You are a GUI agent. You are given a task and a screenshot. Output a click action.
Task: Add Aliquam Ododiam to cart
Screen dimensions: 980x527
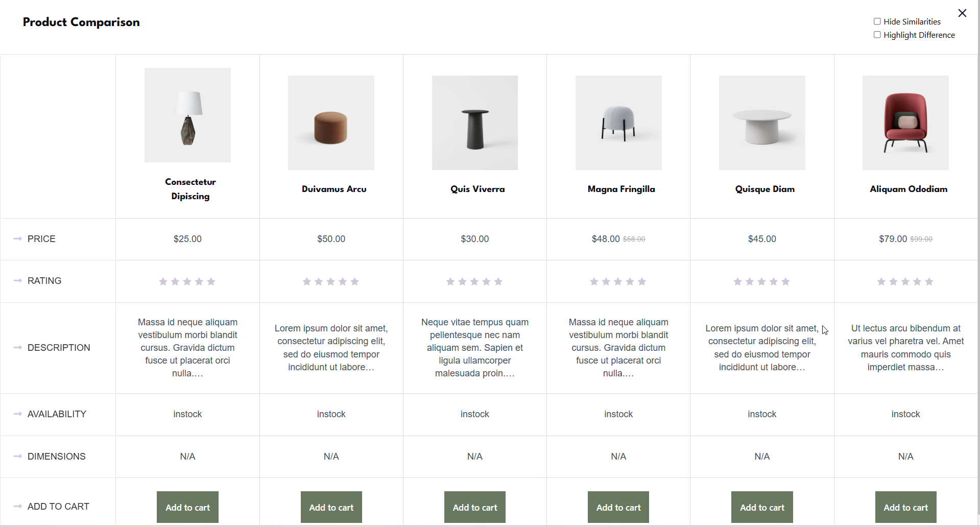[x=906, y=507]
